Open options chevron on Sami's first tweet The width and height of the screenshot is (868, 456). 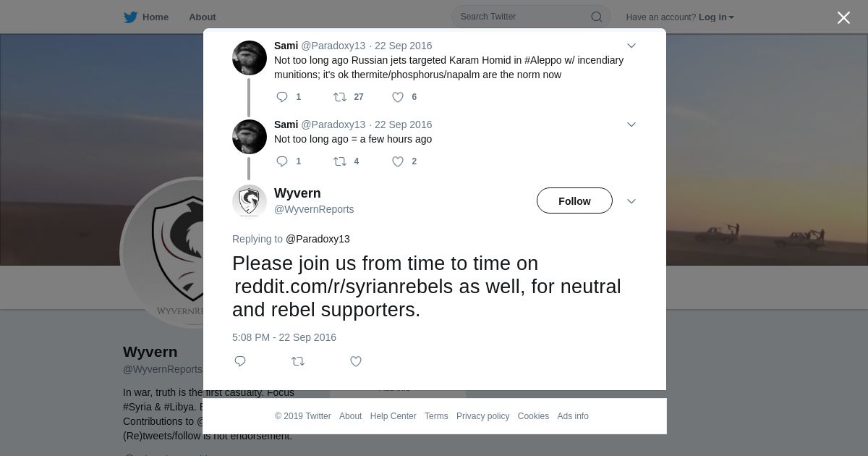click(631, 46)
